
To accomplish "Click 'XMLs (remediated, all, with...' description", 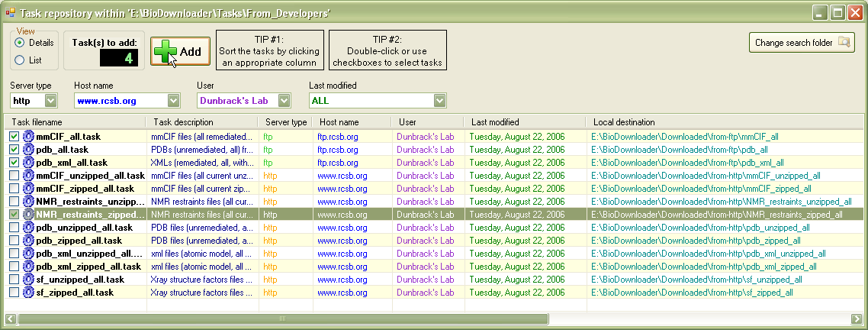I will click(201, 163).
